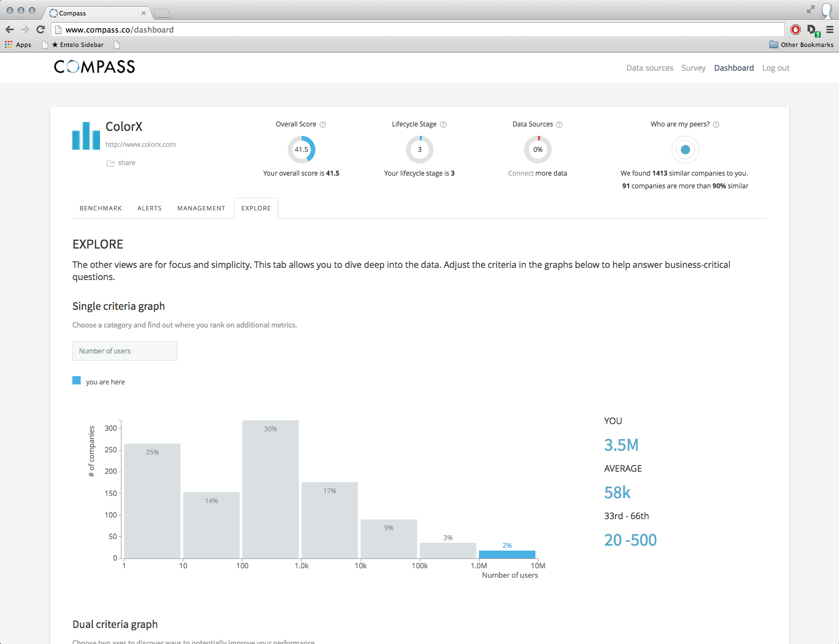The width and height of the screenshot is (839, 644).
Task: Click the share link under ColorX
Action: point(126,163)
